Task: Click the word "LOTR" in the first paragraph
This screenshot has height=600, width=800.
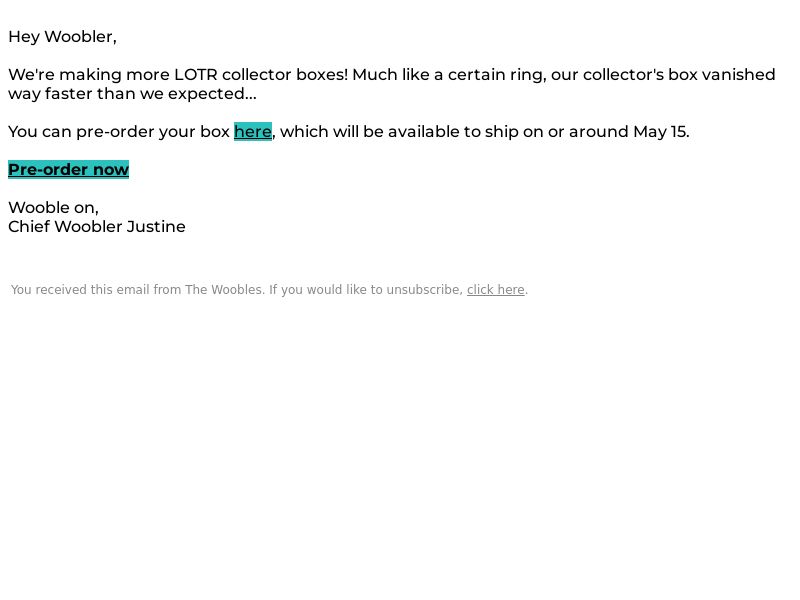Action: tap(195, 74)
